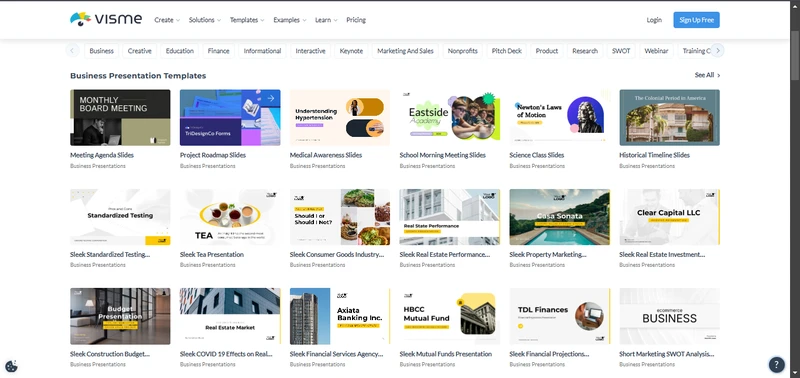
Task: Open Real Estate Market thumbnail
Action: 230,316
